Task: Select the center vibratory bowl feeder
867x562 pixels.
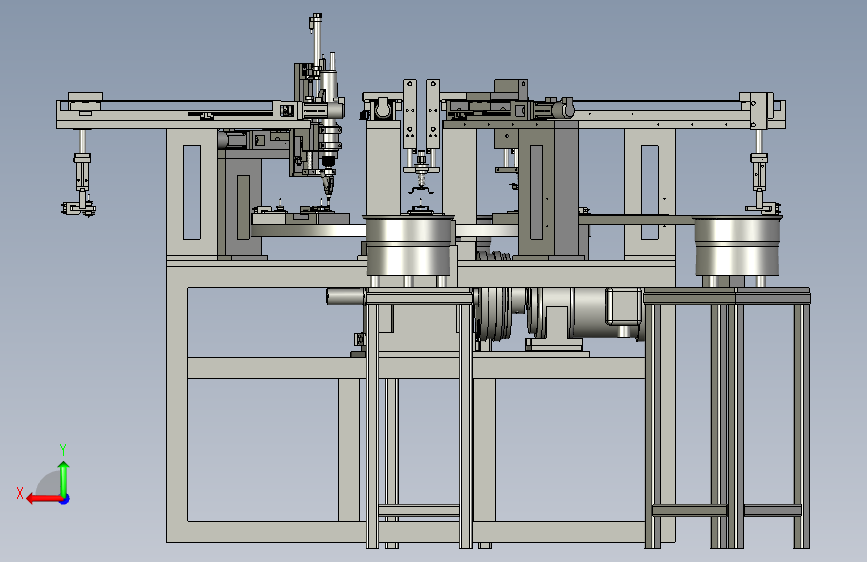Action: coord(410,246)
